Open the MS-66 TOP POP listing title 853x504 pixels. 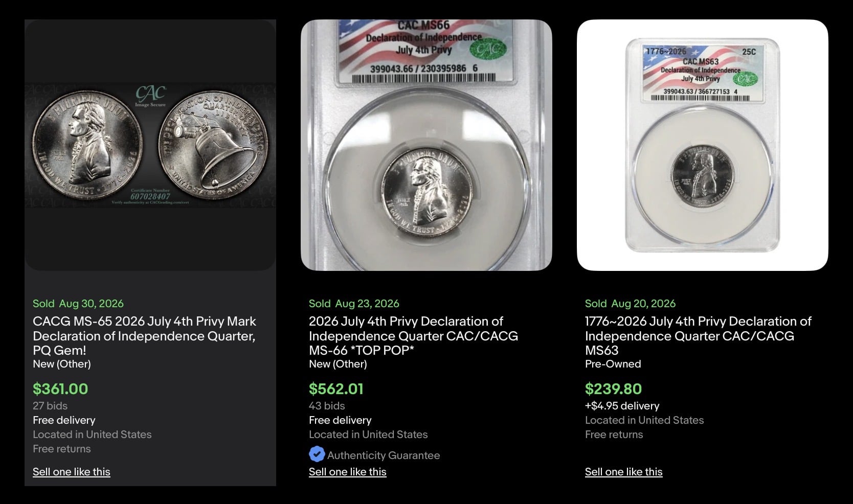click(413, 336)
